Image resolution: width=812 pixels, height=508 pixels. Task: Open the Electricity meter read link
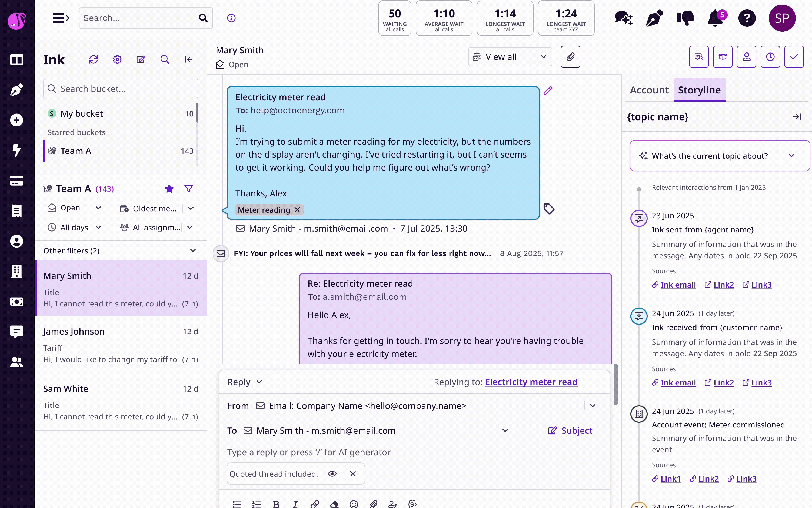point(531,382)
